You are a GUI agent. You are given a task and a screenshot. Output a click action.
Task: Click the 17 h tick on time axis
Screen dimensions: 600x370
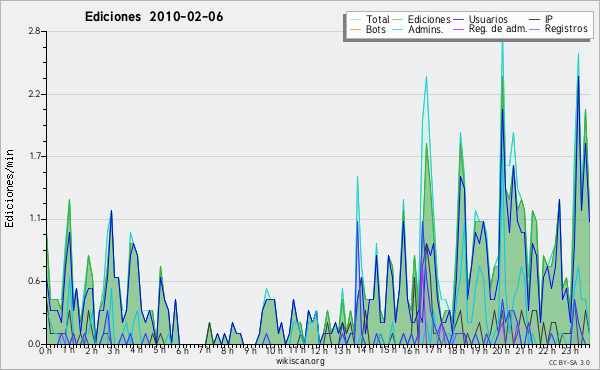click(x=432, y=351)
